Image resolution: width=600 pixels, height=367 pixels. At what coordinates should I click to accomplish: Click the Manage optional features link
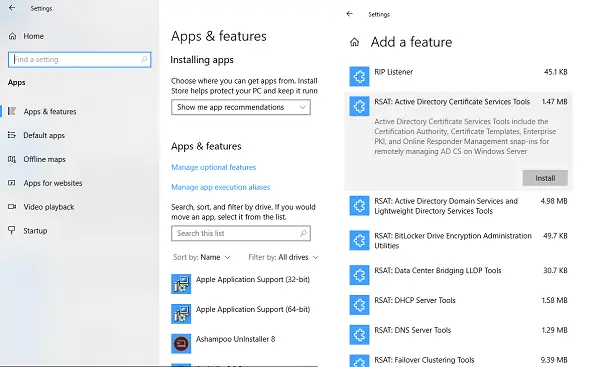point(214,167)
